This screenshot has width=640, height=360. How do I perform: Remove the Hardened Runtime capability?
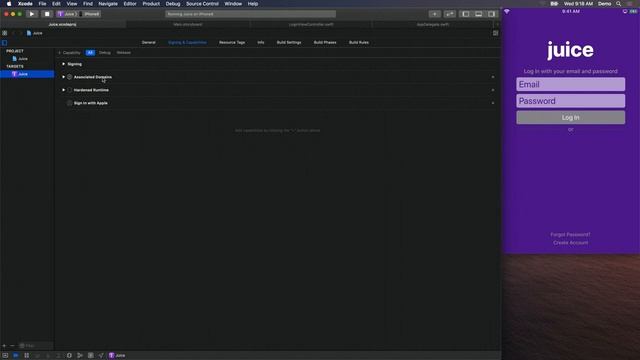493,90
